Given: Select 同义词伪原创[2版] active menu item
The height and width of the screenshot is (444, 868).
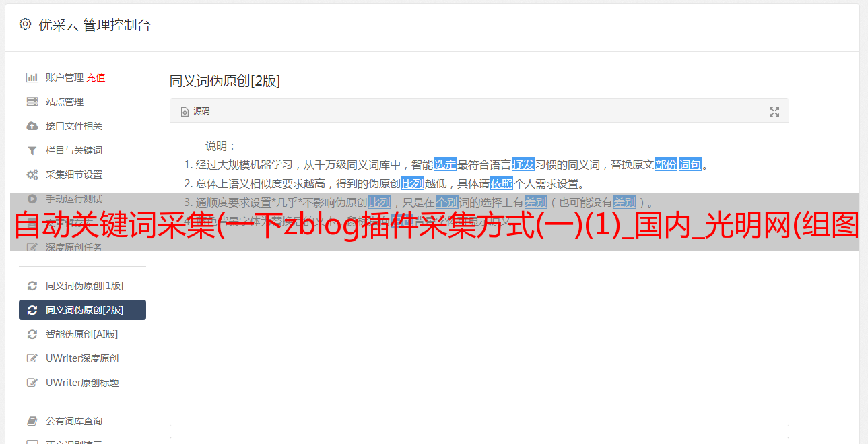Looking at the screenshot, I should pos(82,310).
